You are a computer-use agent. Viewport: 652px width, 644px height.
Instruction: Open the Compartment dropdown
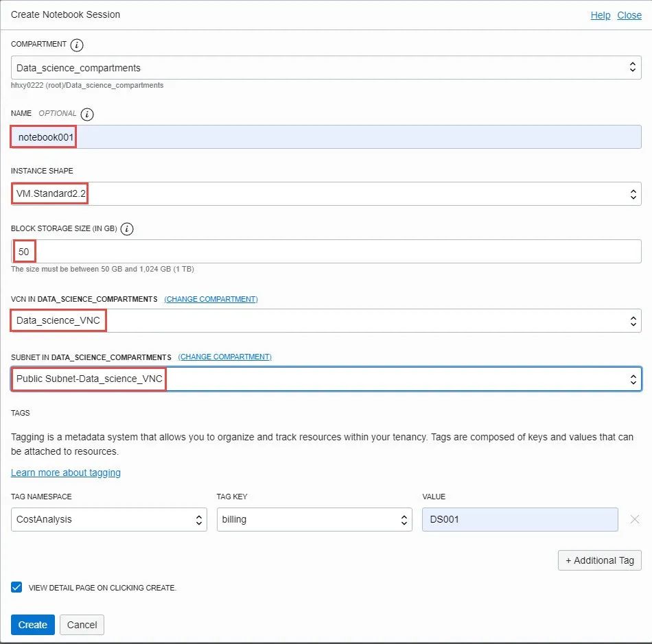326,68
